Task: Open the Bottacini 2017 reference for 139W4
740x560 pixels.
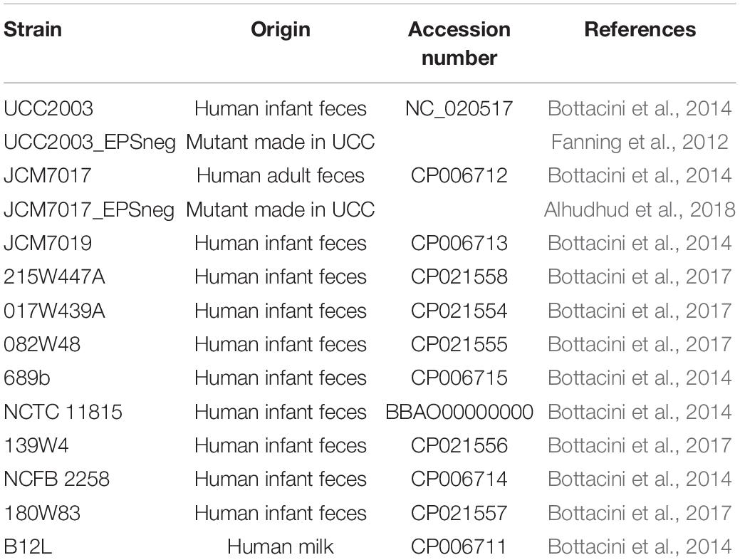Action: 640,445
